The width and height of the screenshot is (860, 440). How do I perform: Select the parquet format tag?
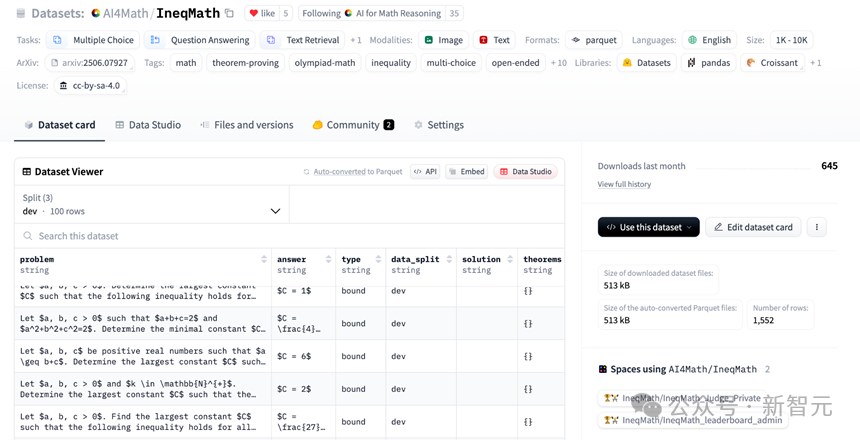pos(593,40)
